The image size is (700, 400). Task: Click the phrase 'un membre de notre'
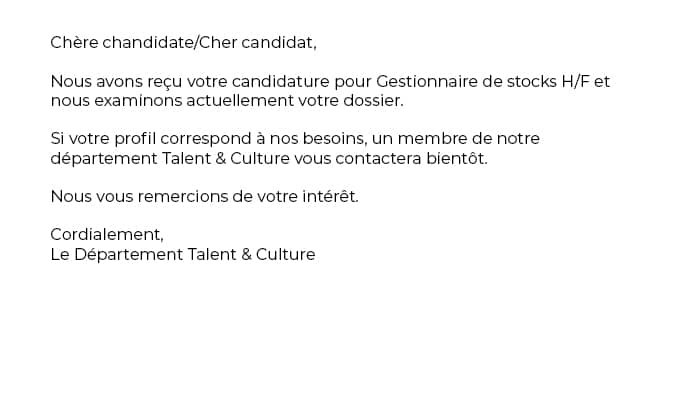pyautogui.click(x=456, y=139)
